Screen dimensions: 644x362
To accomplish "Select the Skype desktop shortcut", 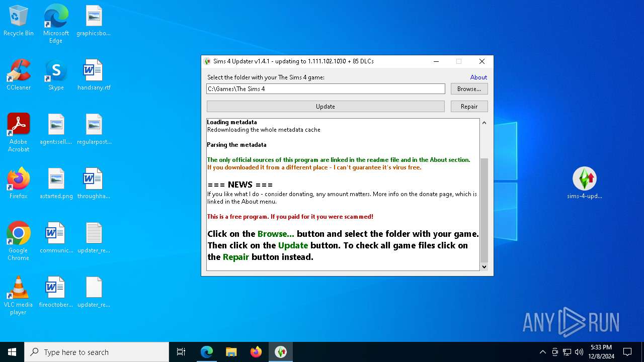I will (x=56, y=75).
